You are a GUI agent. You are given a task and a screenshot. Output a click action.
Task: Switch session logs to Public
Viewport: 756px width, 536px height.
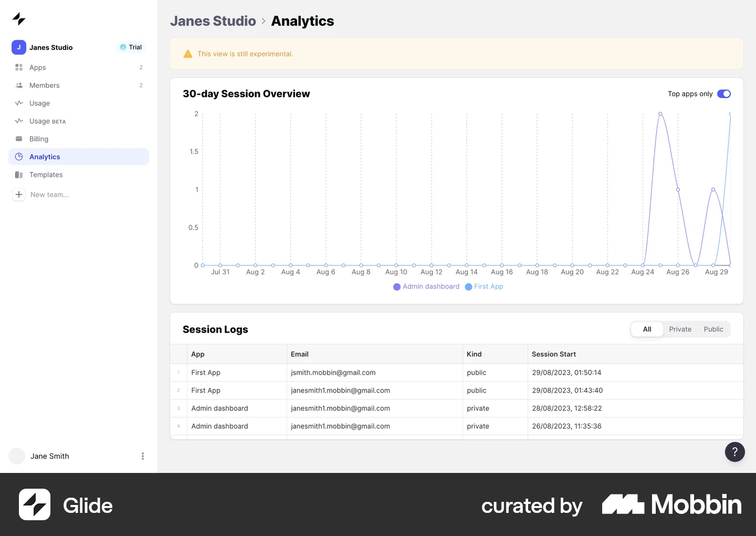click(713, 329)
